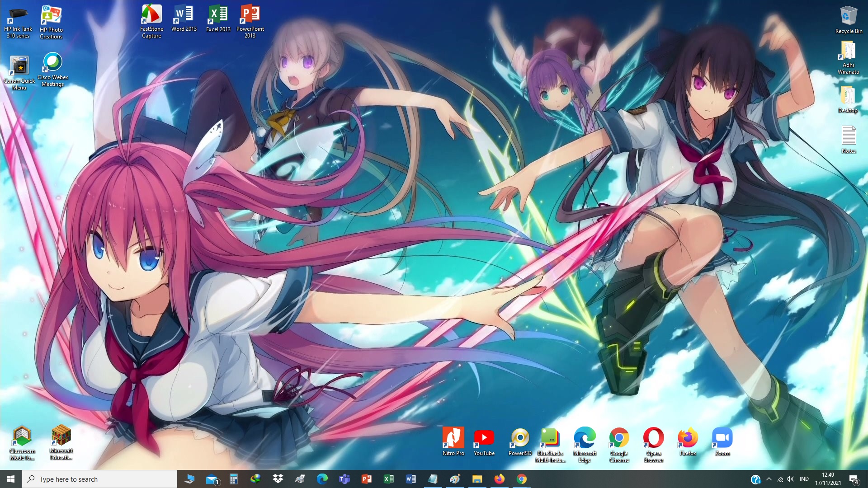Select PowerISO desktop shortcut
Image resolution: width=868 pixels, height=488 pixels.
pyautogui.click(x=520, y=441)
